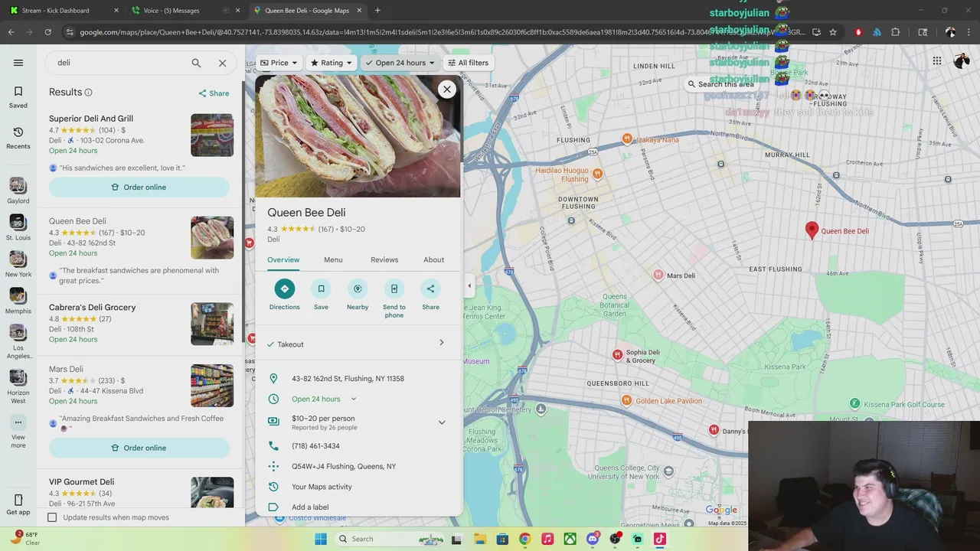Viewport: 980px width, 551px height.
Task: Open the Memphis recent place thumbnail
Action: pyautogui.click(x=18, y=296)
